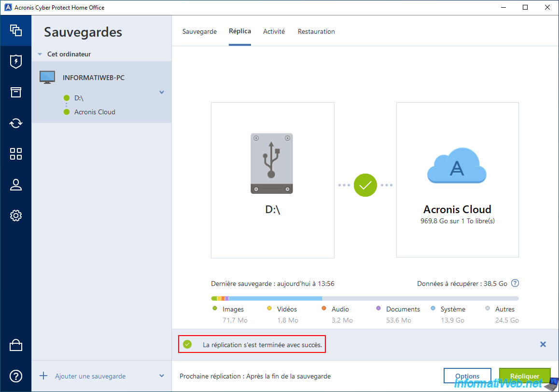The image size is (559, 392).
Task: Click the Acronis Cloud destination icon
Action: [x=457, y=165]
